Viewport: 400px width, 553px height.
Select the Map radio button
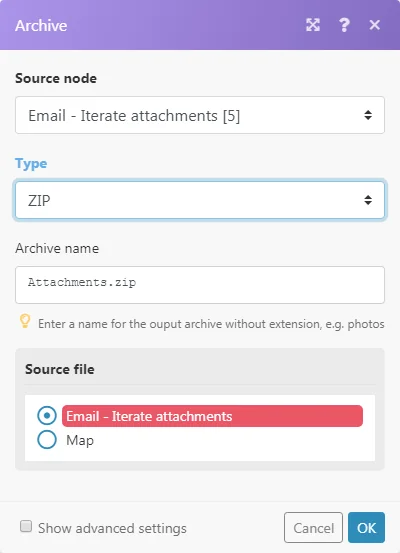[47, 439]
